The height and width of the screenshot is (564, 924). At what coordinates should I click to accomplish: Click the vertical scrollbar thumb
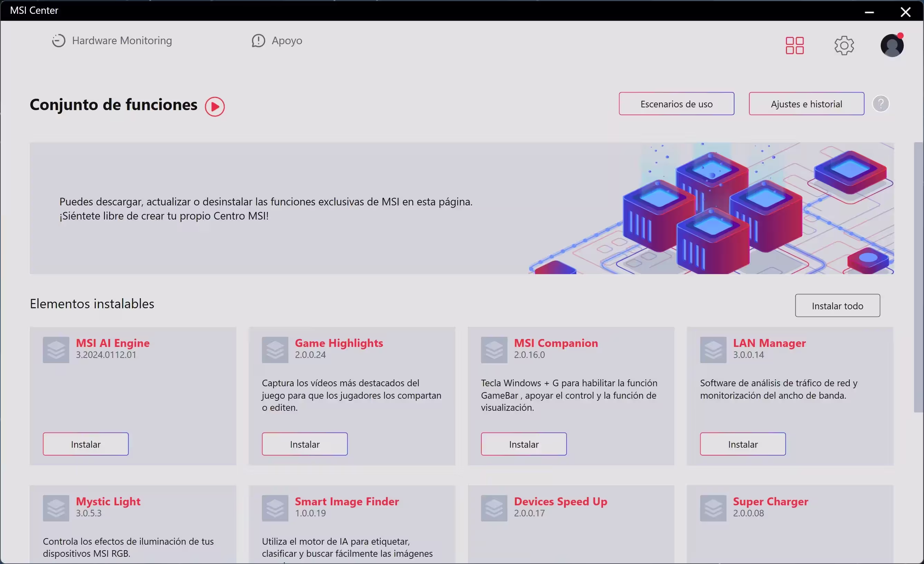[x=918, y=277]
